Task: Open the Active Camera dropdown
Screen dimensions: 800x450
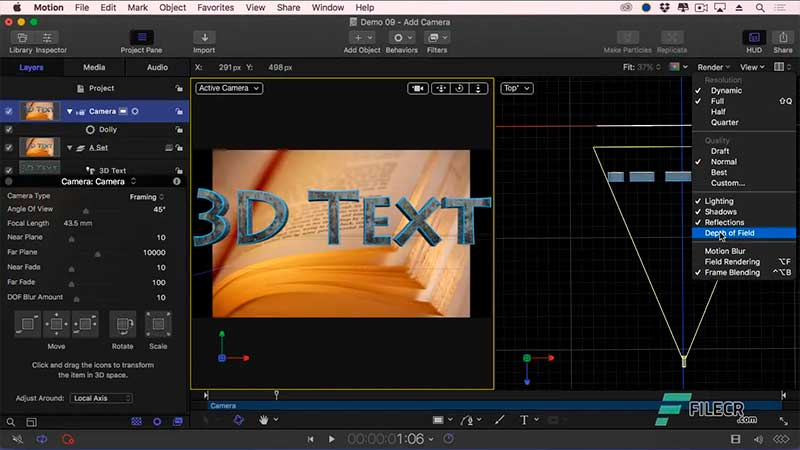Action: [x=228, y=88]
